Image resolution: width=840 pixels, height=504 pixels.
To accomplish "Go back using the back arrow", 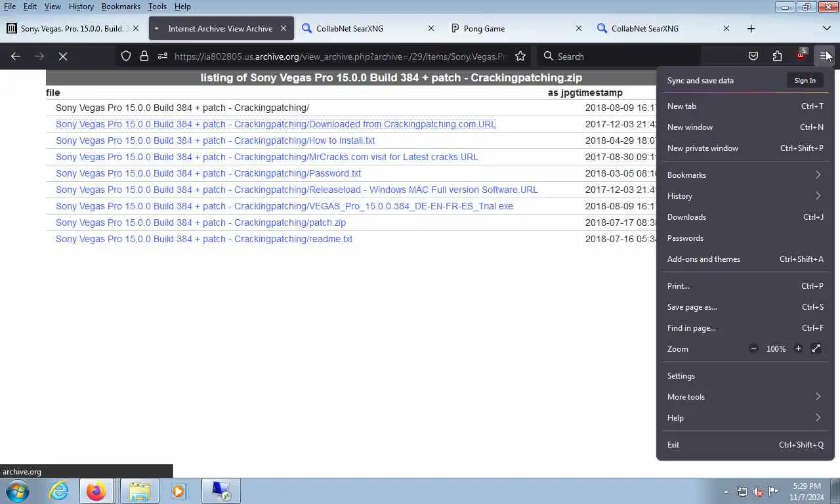I will click(x=16, y=56).
